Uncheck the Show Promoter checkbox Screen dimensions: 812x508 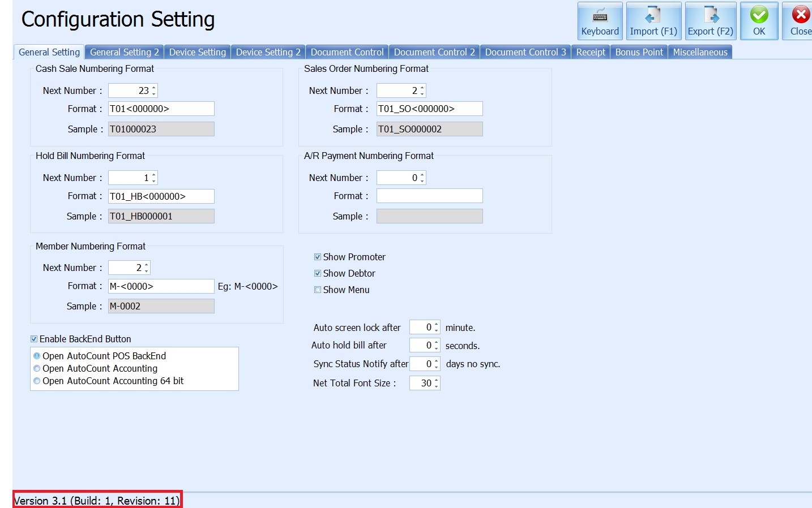[318, 257]
